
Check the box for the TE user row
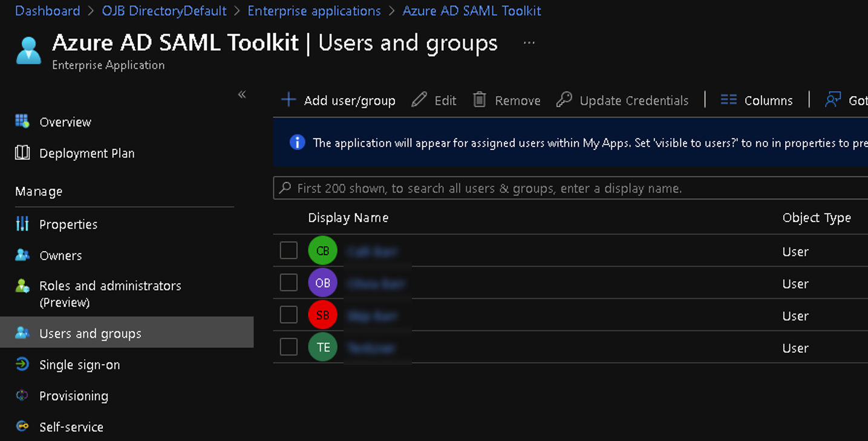(289, 347)
